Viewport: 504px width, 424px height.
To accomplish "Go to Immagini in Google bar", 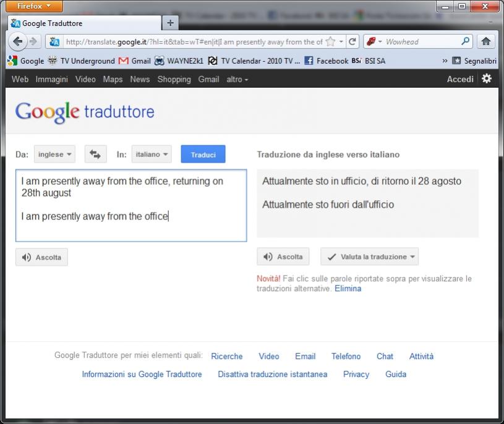I will 52,79.
